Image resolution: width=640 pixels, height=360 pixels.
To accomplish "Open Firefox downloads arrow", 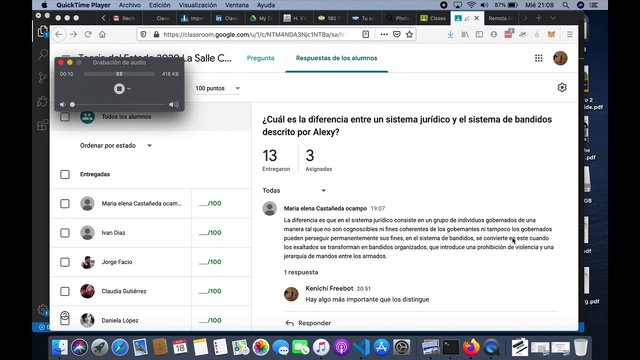I will click(x=450, y=35).
